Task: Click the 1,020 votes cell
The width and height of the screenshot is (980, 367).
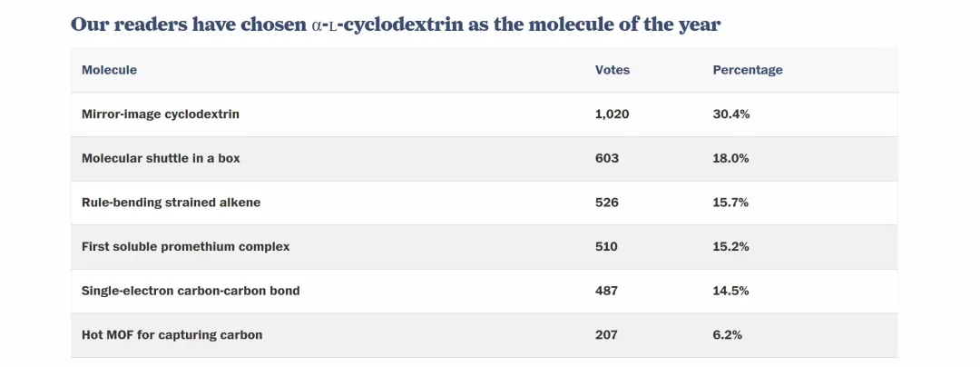Action: click(612, 114)
